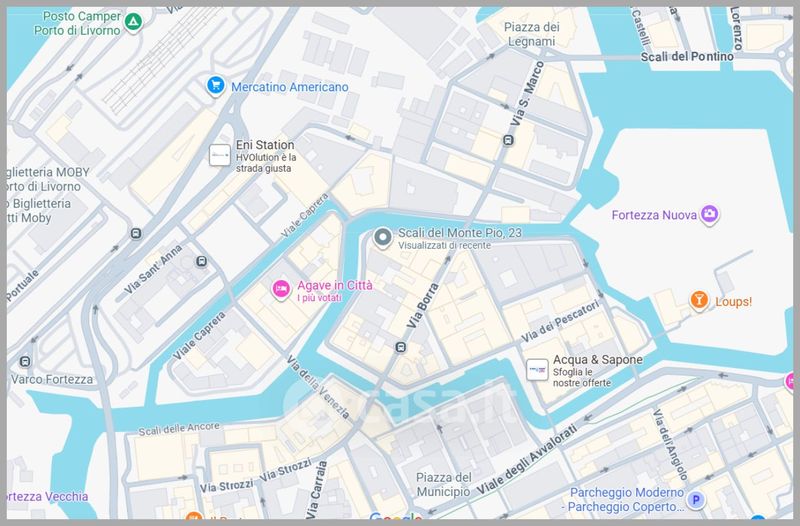Screen dimensions: 800x526
Task: Open the Fortezza Nuova camera pin
Action: click(709, 214)
